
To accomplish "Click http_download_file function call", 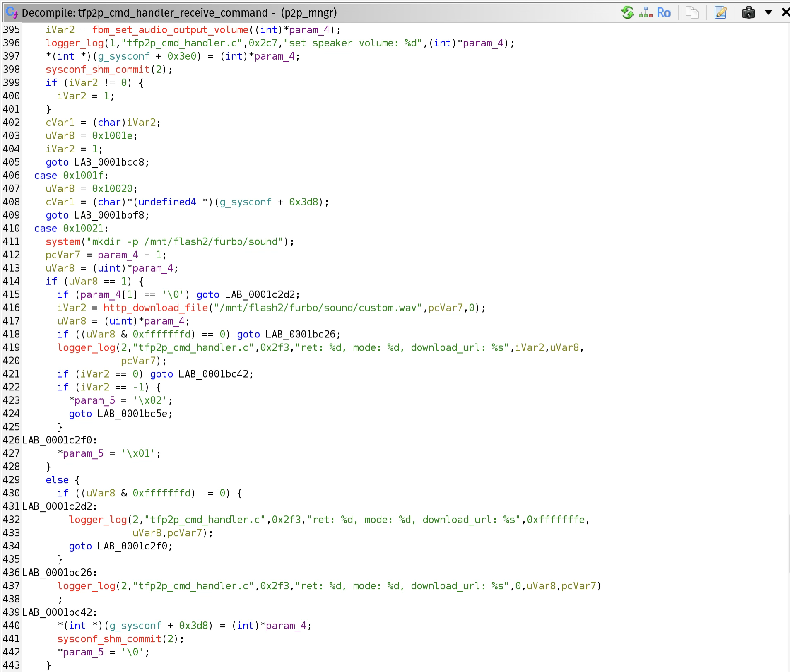I will pos(156,308).
